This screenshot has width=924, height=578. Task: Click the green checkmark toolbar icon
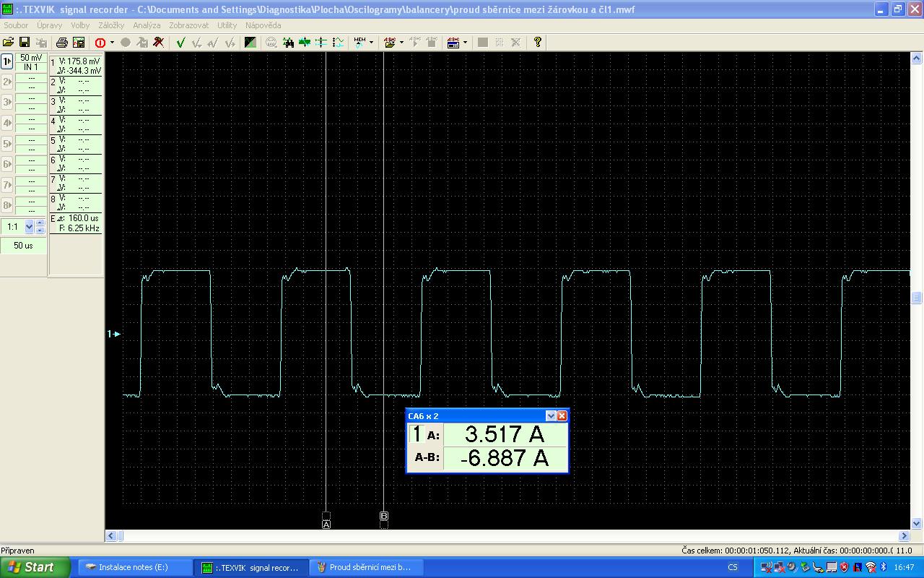pos(180,43)
